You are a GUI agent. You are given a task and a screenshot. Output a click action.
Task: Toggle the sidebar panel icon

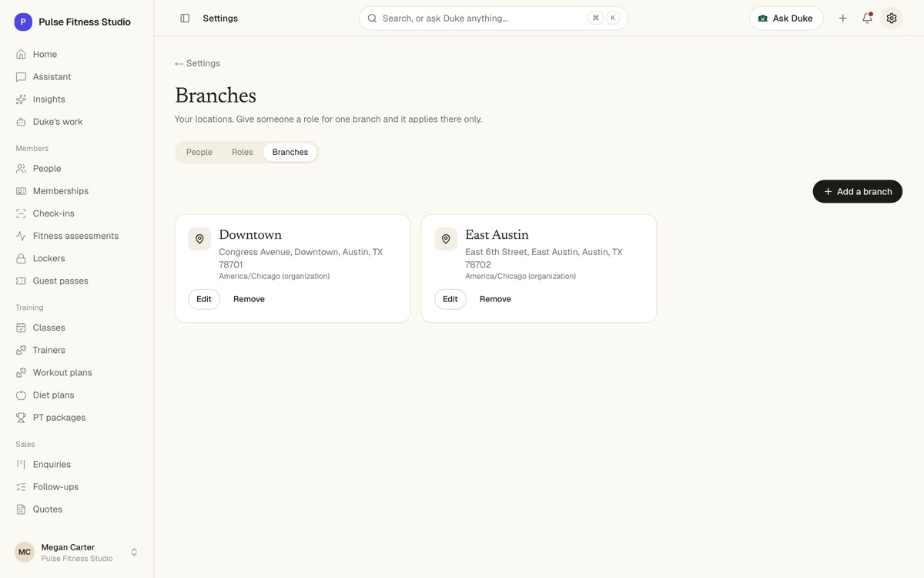coord(185,18)
